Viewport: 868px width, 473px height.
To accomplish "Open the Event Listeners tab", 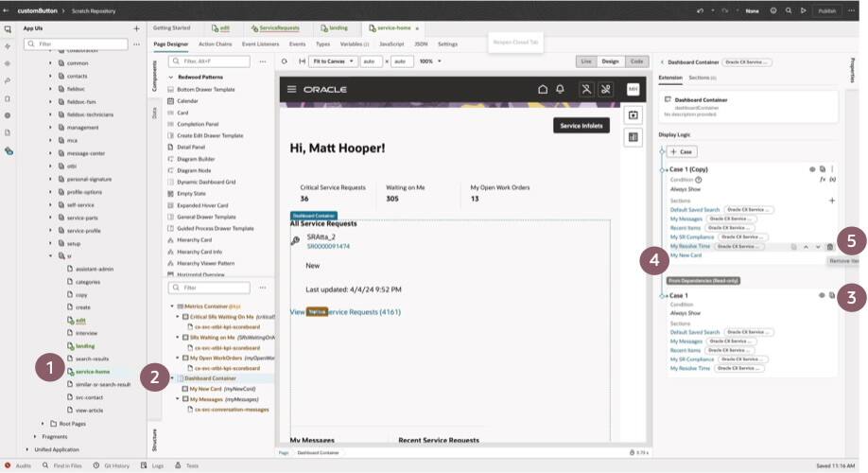I will coord(260,44).
